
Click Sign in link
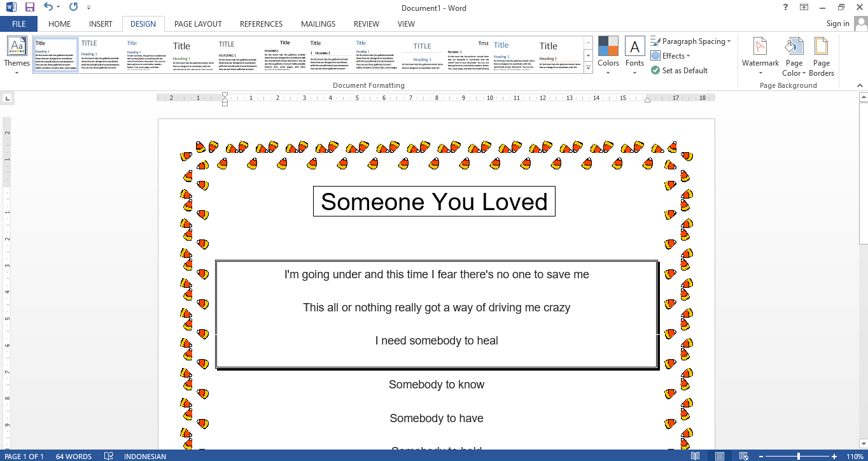click(x=837, y=24)
